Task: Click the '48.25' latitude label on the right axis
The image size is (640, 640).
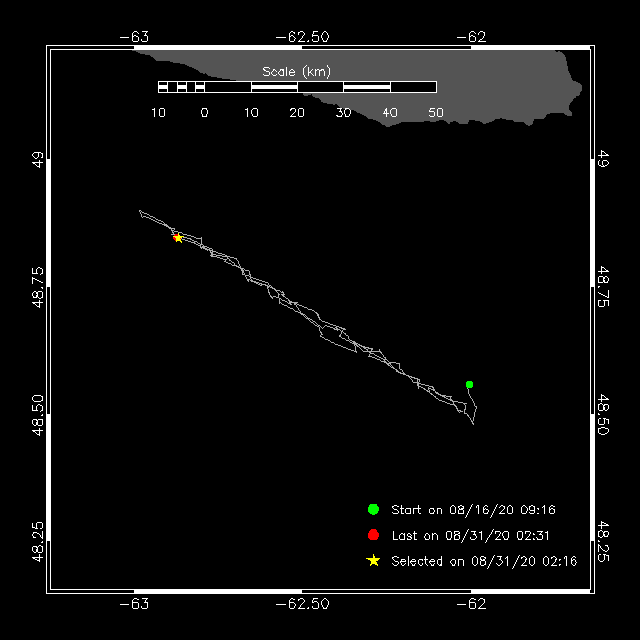Action: (603, 542)
